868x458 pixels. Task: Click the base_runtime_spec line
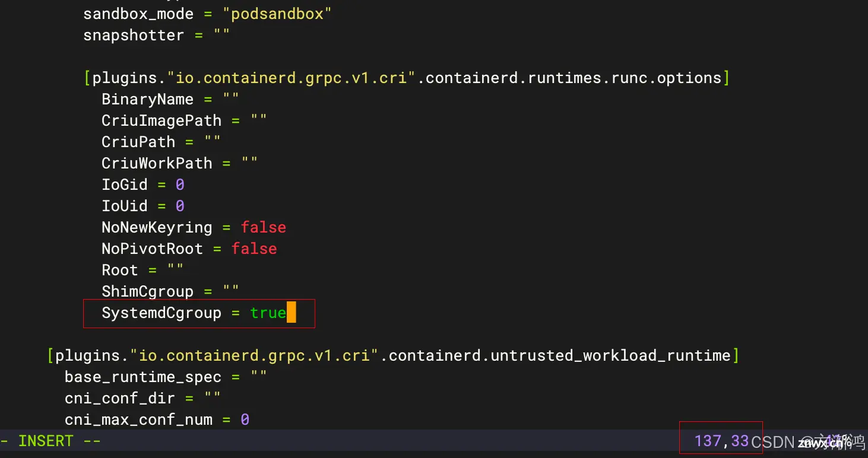[166, 377]
